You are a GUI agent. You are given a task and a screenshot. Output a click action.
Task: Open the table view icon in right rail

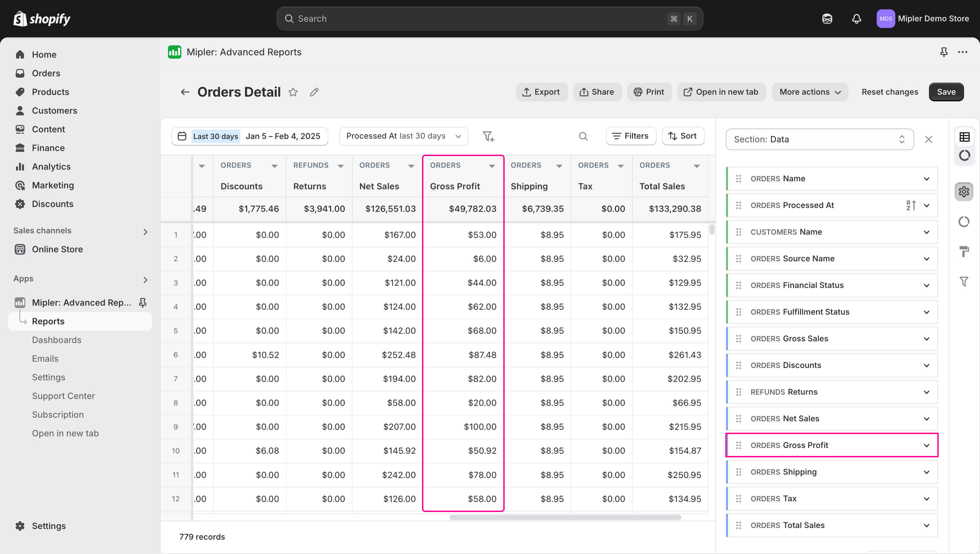pyautogui.click(x=964, y=137)
